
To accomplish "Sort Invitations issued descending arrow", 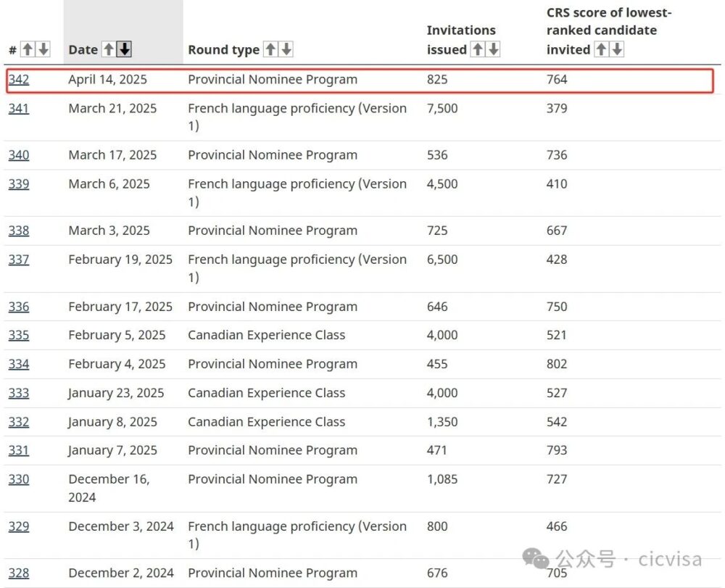I will [x=494, y=49].
